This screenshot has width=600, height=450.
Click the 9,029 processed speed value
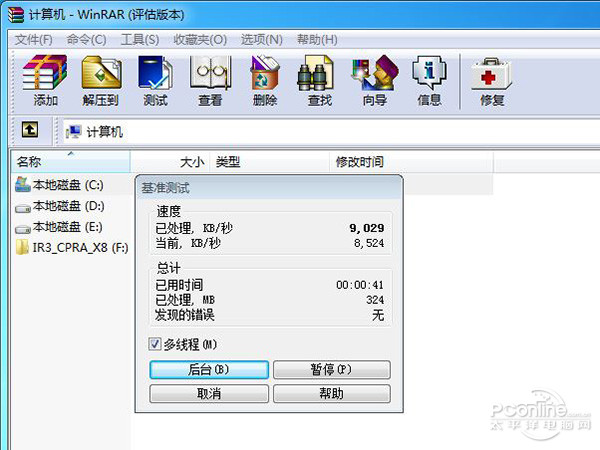[x=367, y=228]
